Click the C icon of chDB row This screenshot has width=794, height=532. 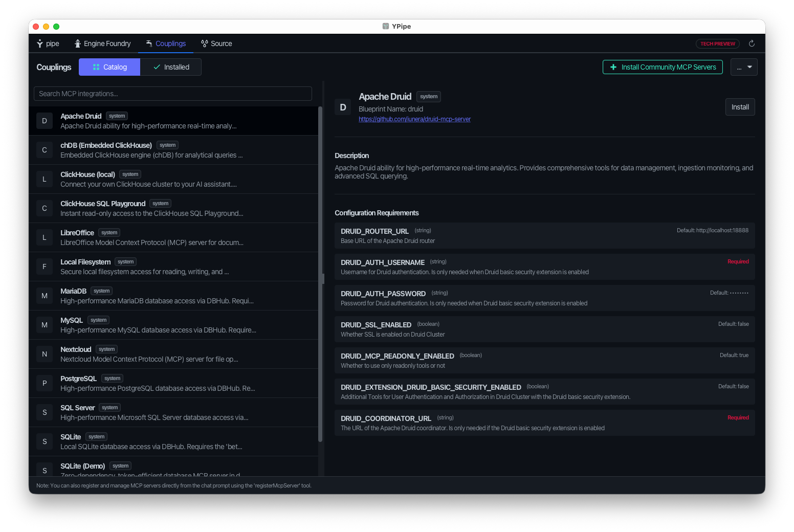coord(45,150)
